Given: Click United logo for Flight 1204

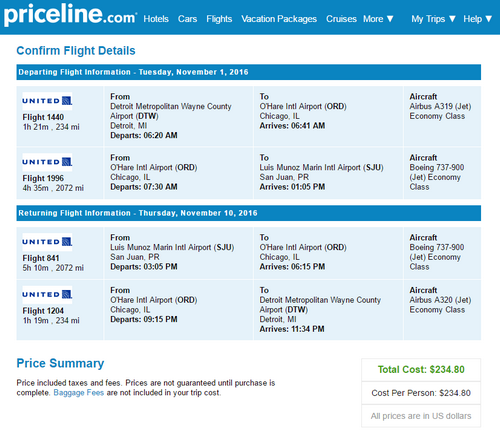Looking at the screenshot, I should [47, 295].
